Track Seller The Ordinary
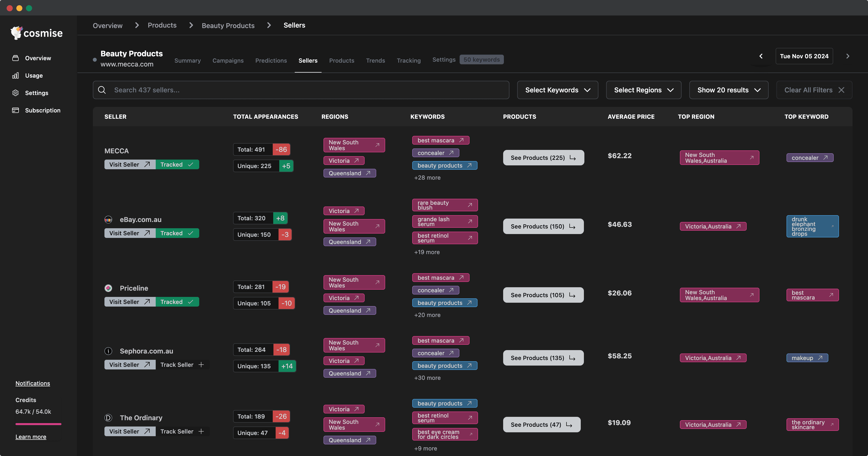Screen dimensions: 868x456 [182, 431]
